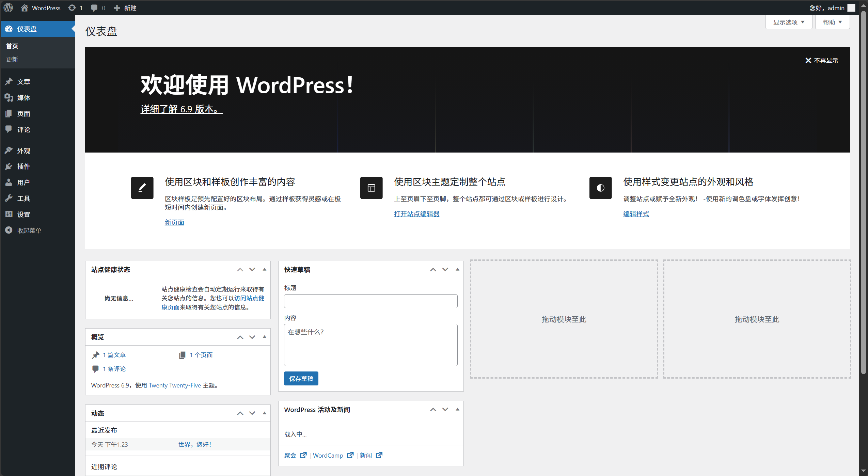Expand the 显示选项 screen options dropdown
The image size is (868, 476).
point(789,22)
